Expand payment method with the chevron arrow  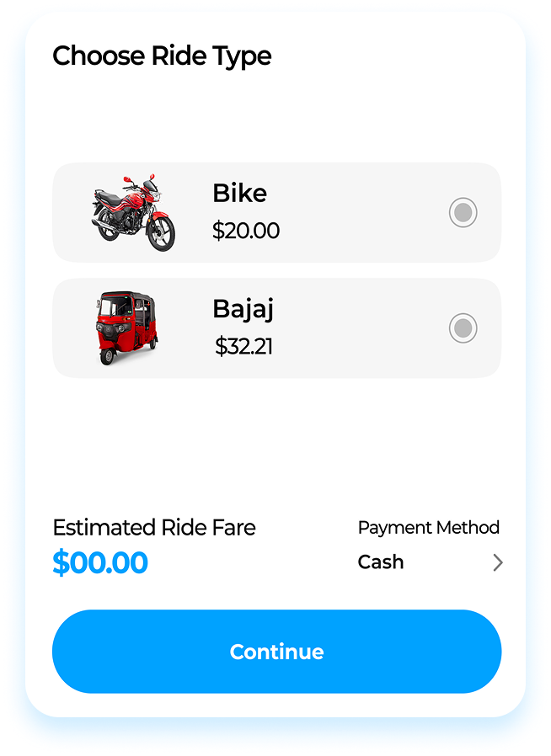pyautogui.click(x=497, y=562)
